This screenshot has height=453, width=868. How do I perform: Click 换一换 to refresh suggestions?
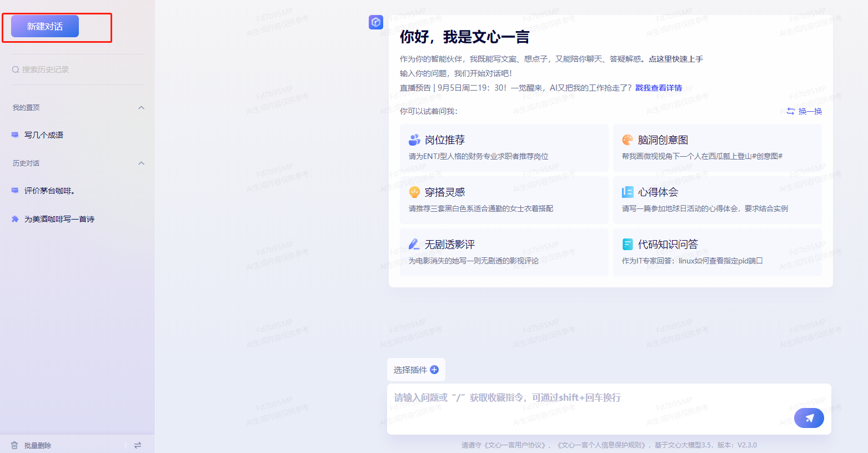810,111
